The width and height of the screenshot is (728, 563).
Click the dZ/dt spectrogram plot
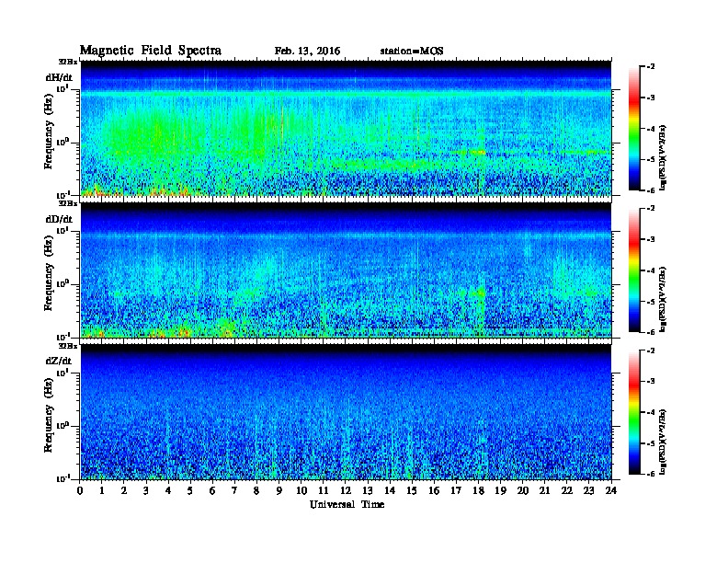click(x=346, y=412)
